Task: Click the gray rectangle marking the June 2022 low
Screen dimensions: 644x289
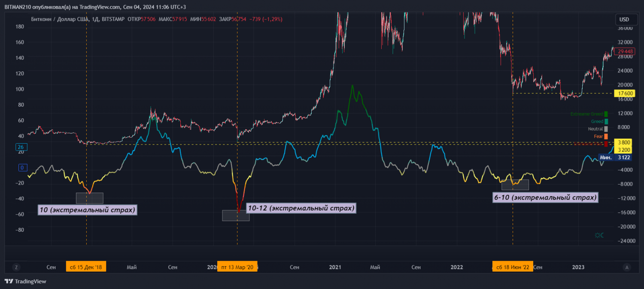Action: (x=515, y=185)
